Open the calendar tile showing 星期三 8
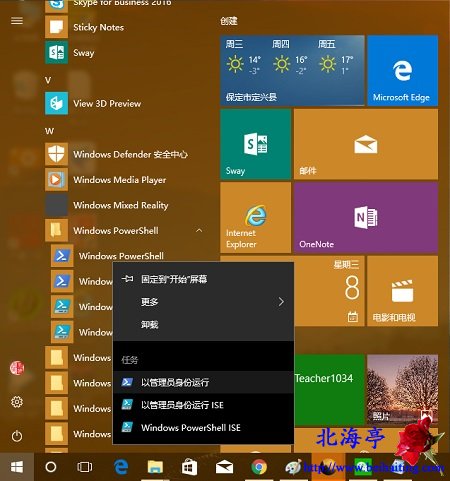Image resolution: width=450 pixels, height=481 pixels. pos(329,291)
